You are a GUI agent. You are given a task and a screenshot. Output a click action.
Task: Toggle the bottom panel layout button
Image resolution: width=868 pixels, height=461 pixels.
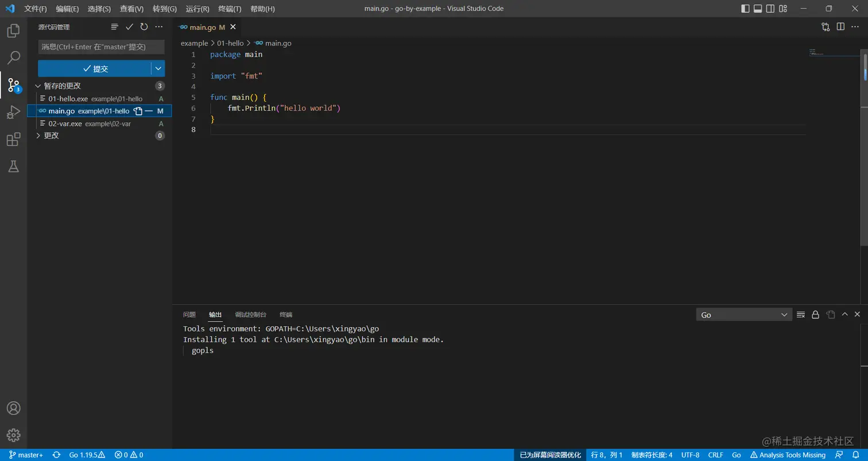pyautogui.click(x=758, y=9)
